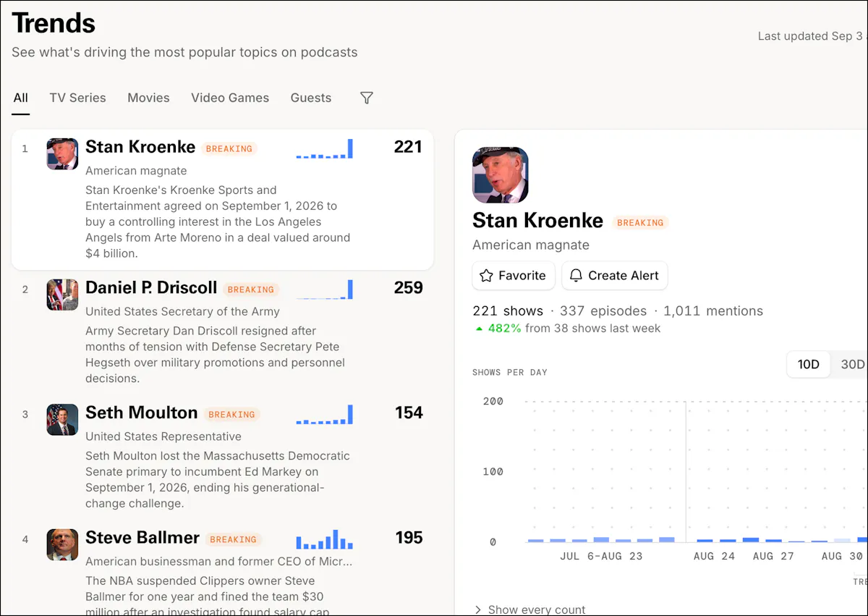The width and height of the screenshot is (868, 616).
Task: Select the 30D chart range
Action: click(852, 364)
